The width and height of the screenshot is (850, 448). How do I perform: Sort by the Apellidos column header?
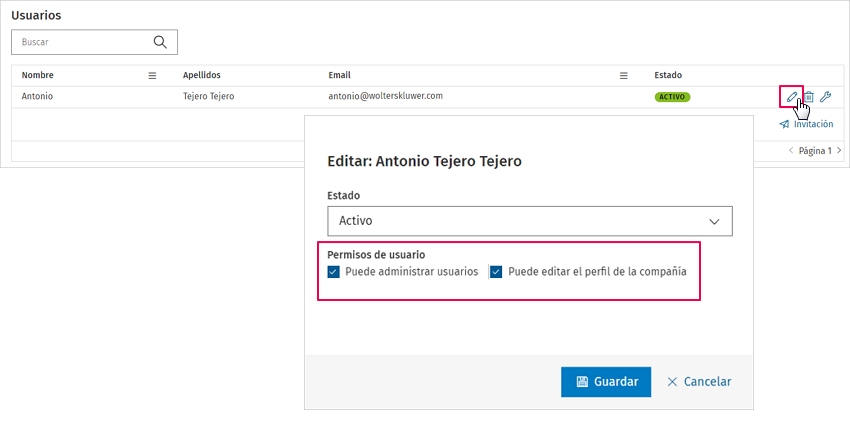pyautogui.click(x=202, y=75)
